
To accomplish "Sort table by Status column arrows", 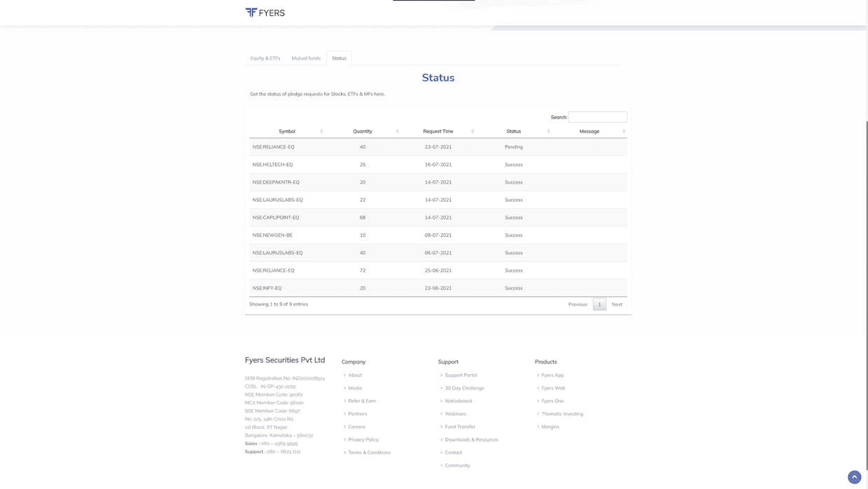I will (548, 131).
